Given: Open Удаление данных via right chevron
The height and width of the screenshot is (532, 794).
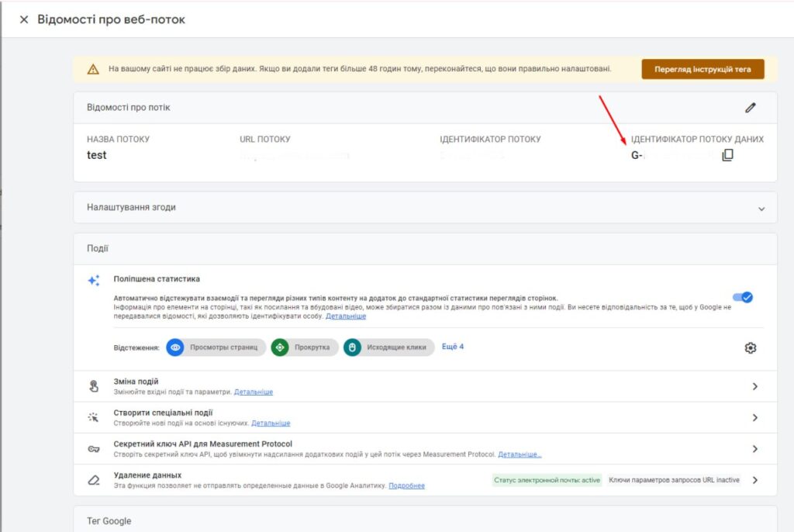Looking at the screenshot, I should pyautogui.click(x=754, y=480).
